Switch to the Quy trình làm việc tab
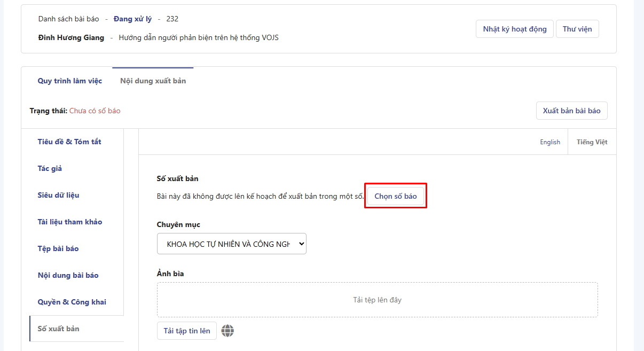The height and width of the screenshot is (351, 644). coord(69,81)
